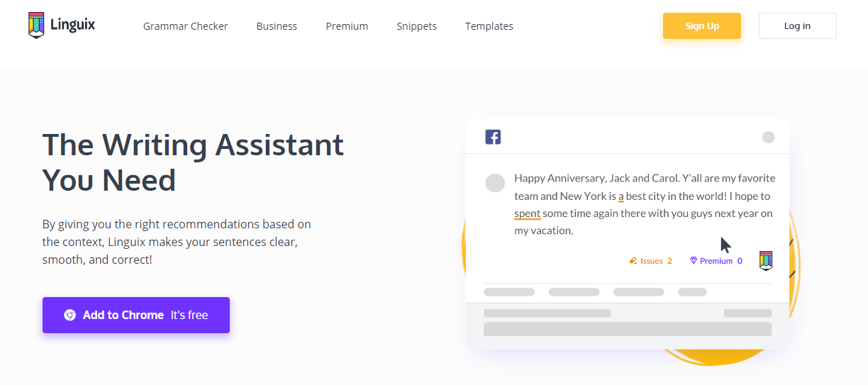This screenshot has height=385, width=868.
Task: Click the orange pencil Issues icon
Action: pos(633,261)
